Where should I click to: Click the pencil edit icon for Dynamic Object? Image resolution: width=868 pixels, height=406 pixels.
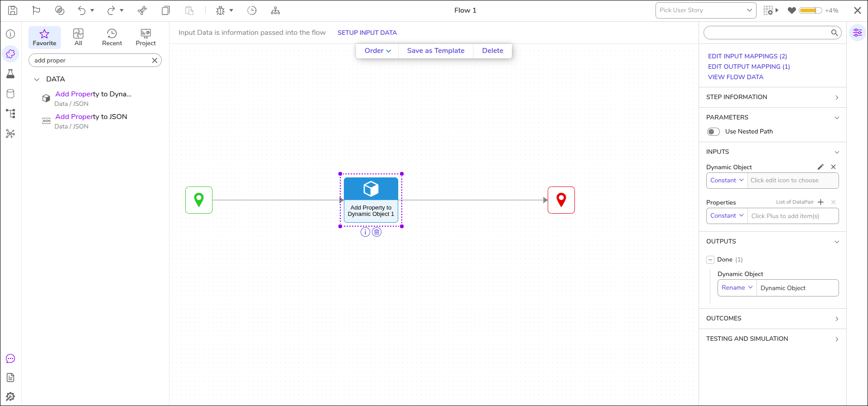[x=820, y=167]
